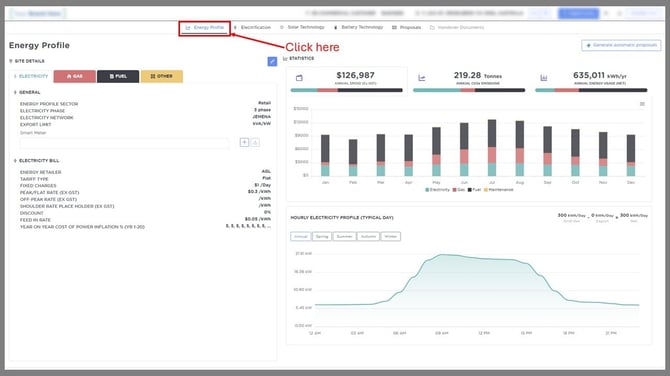The image size is (670, 376).
Task: Click the blue edit pencil for Site Details
Action: pyautogui.click(x=272, y=62)
